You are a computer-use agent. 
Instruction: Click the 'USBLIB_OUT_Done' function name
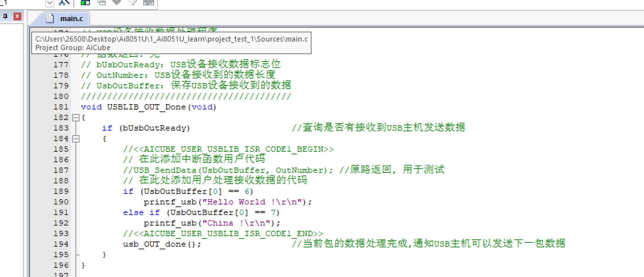click(146, 107)
